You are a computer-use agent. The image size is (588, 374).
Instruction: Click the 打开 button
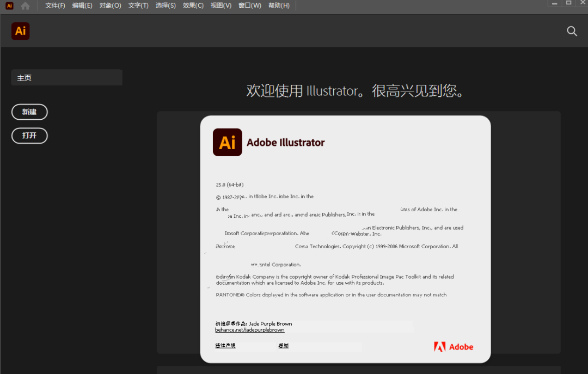click(x=29, y=136)
